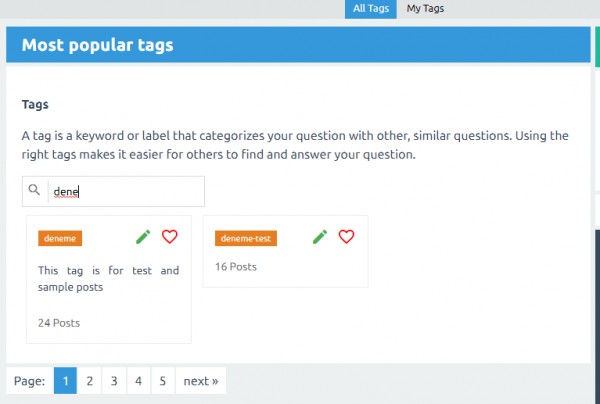600x404 pixels.
Task: Click the magnifier search icon
Action: [35, 191]
